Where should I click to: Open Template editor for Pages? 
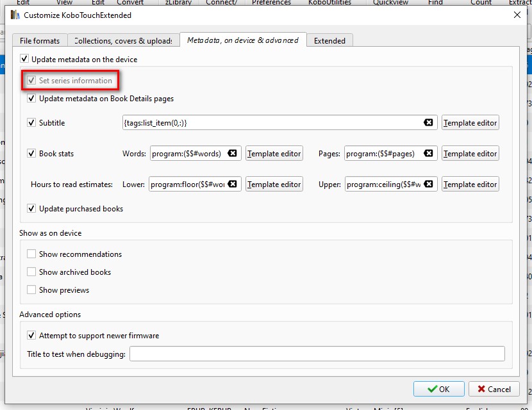point(470,154)
